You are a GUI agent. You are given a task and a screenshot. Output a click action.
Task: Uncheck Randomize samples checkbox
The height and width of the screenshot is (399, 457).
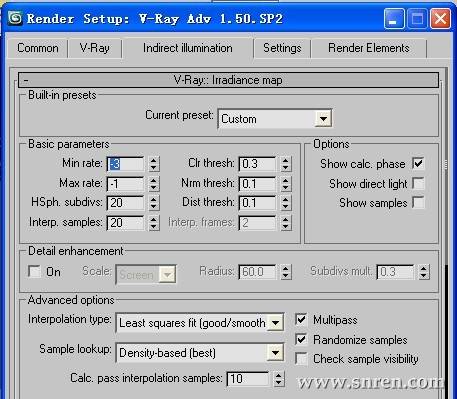[x=301, y=339]
